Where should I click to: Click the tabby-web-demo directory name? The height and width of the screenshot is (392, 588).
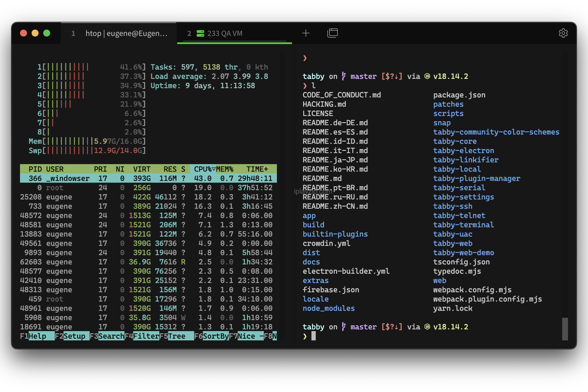coord(464,253)
